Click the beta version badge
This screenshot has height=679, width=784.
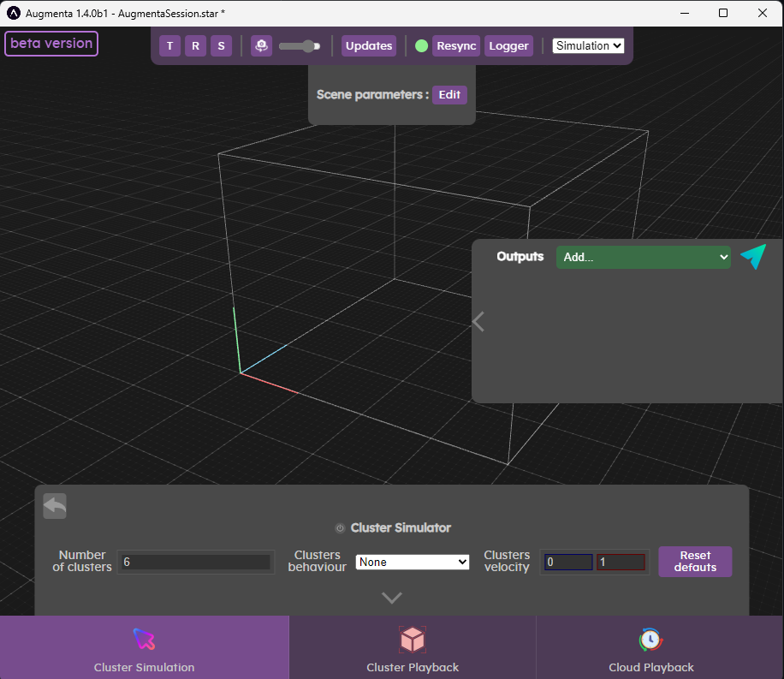(51, 44)
